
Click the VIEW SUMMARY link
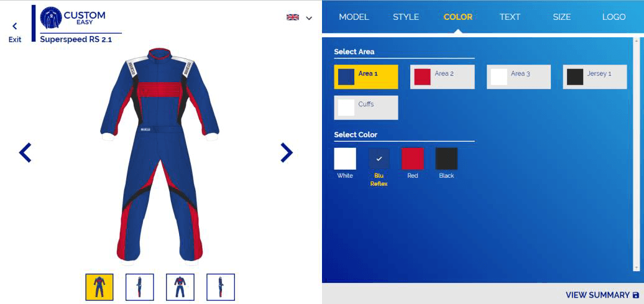tap(597, 295)
